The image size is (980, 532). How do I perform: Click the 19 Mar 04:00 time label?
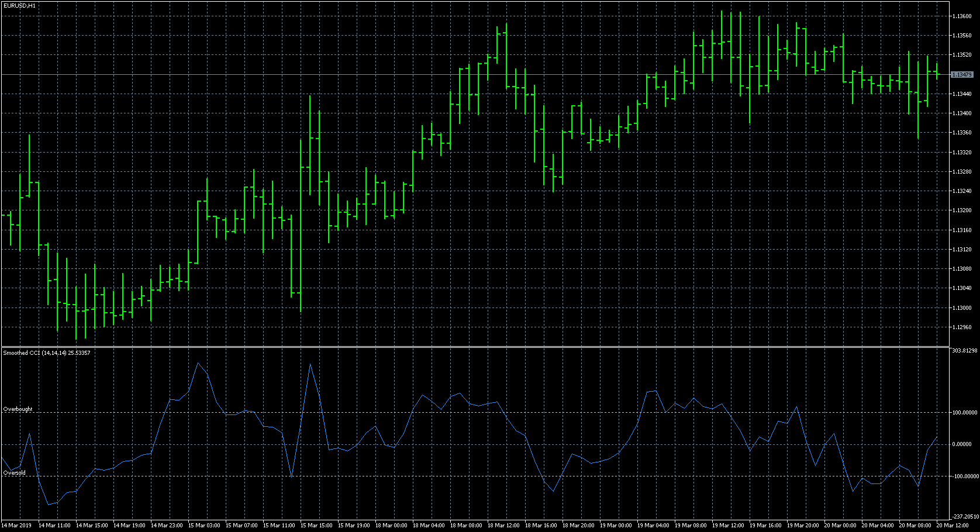[x=653, y=526]
